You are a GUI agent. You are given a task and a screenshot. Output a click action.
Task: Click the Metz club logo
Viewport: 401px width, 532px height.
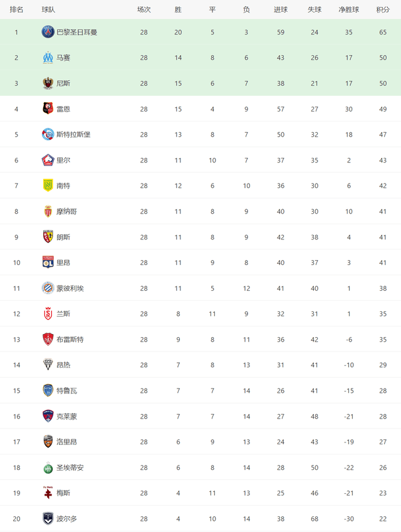[48, 493]
